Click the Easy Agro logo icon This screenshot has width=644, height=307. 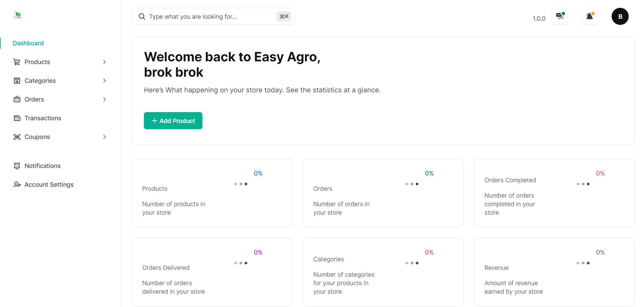(x=18, y=15)
